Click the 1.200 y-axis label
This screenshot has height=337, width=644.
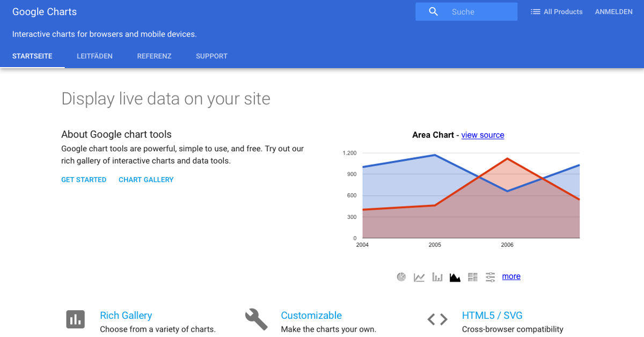tap(349, 153)
